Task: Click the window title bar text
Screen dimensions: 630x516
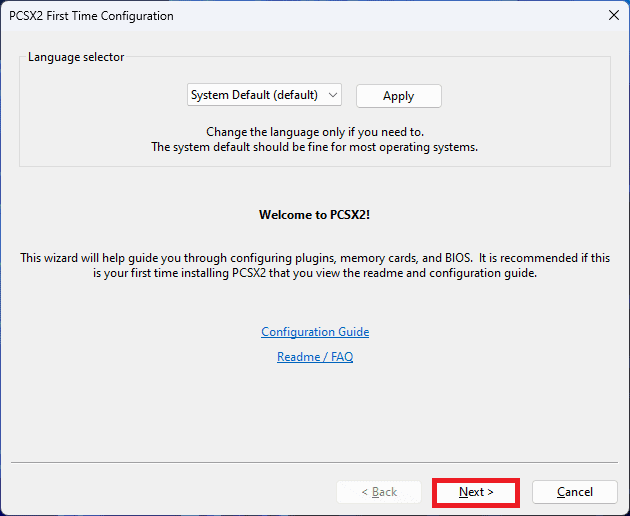Action: tap(92, 16)
